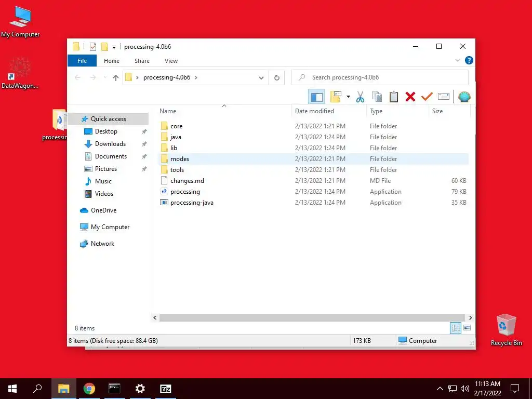Open the Windows Start menu
Image resolution: width=532 pixels, height=399 pixels.
click(x=12, y=389)
